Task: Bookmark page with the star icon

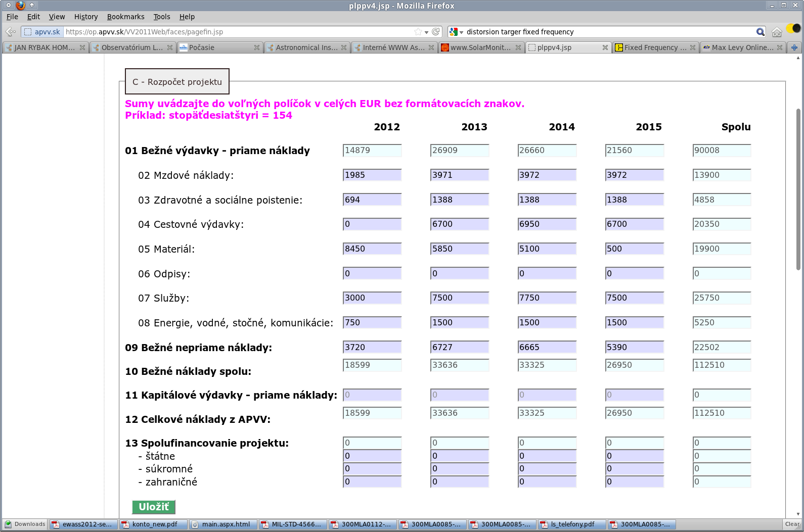Action: click(418, 32)
